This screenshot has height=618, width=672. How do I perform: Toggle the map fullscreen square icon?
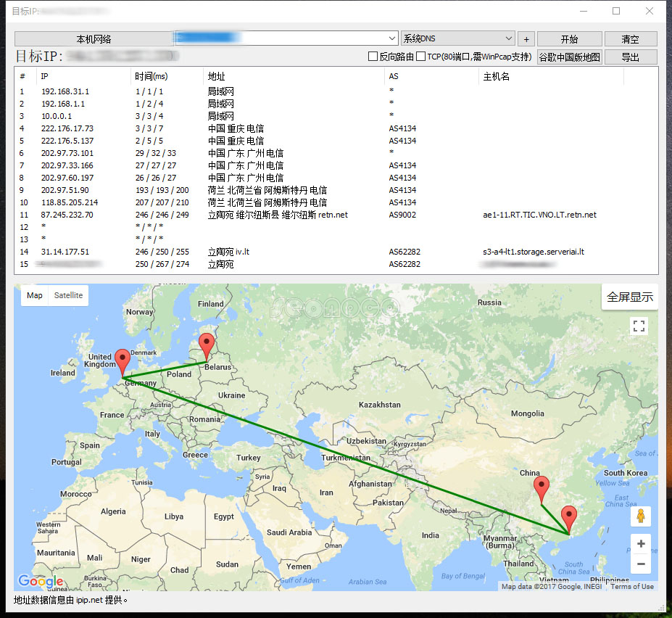point(639,326)
